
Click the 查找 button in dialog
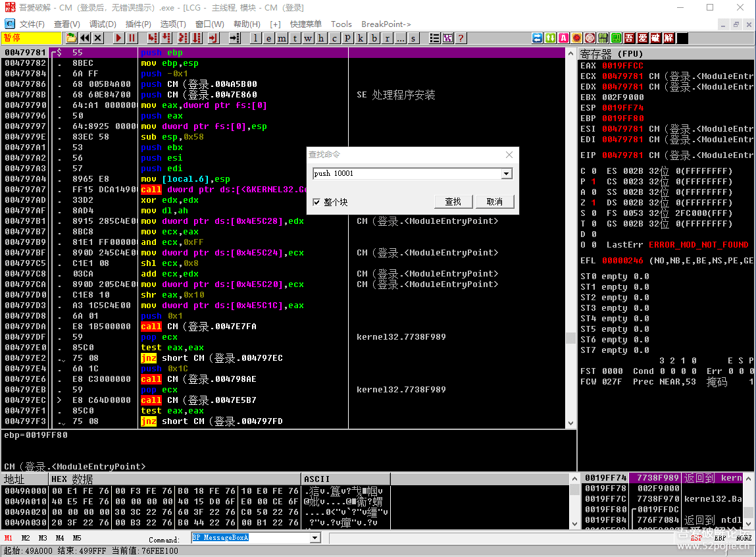pyautogui.click(x=453, y=201)
